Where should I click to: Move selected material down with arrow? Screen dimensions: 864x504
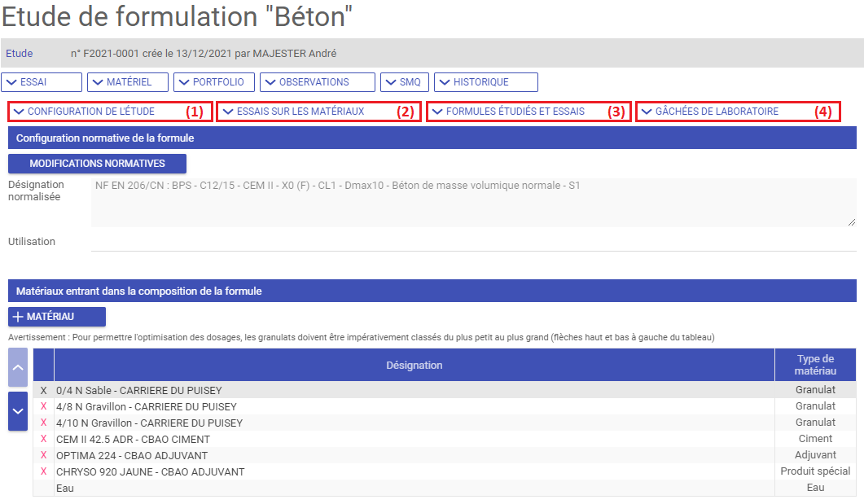(18, 411)
